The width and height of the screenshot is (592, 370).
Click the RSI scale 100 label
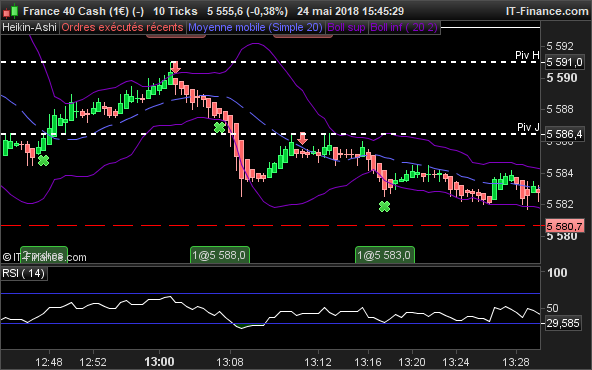pos(557,273)
